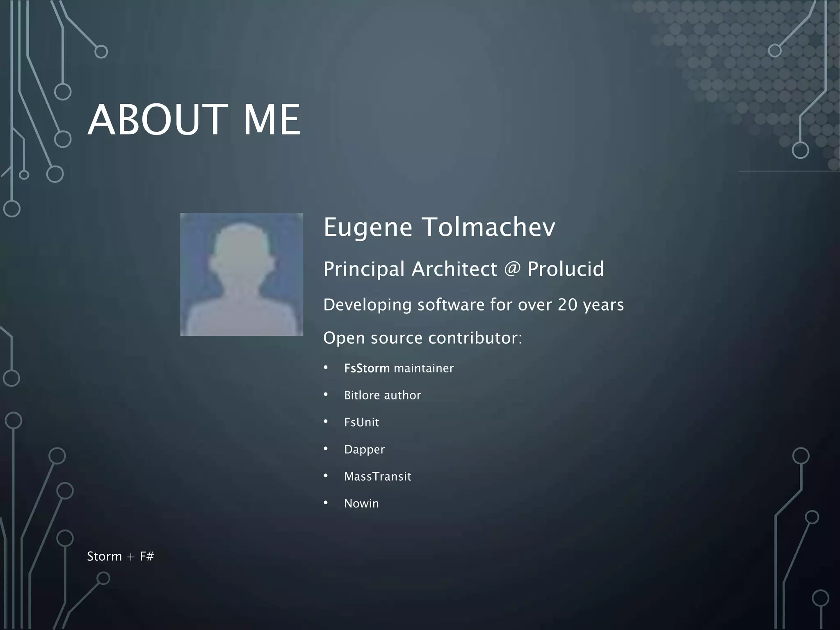840x630 pixels.
Task: Select the Bitlore author bullet item
Action: 382,395
